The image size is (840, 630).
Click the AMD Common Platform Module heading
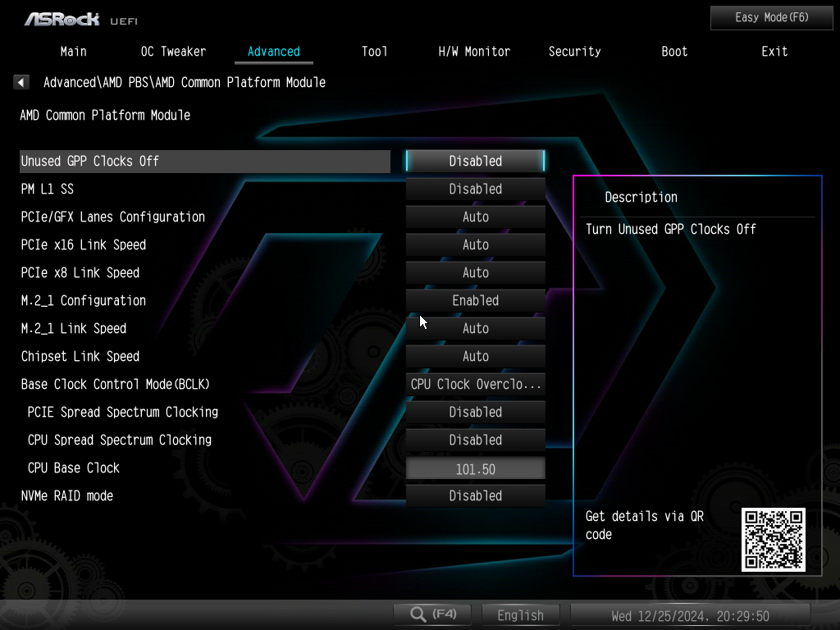tap(105, 115)
